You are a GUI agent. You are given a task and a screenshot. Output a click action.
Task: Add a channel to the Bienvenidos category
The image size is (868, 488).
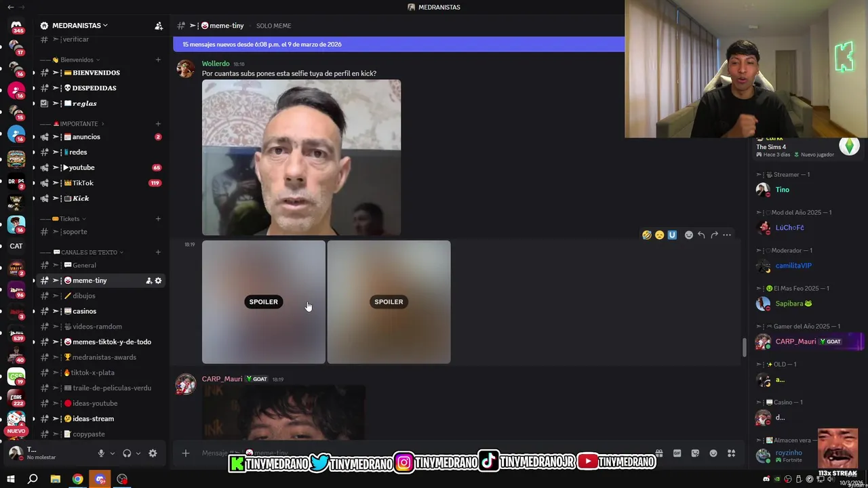[x=158, y=60]
